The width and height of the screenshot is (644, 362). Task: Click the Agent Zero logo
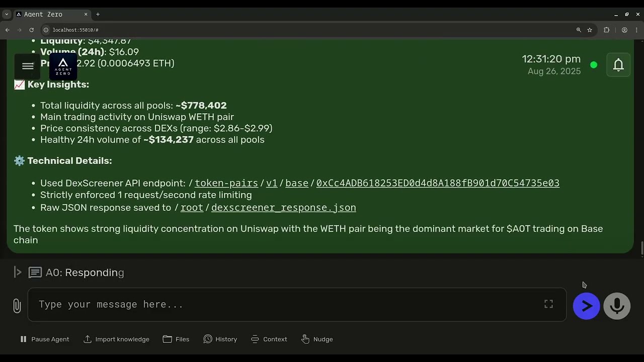coord(63,66)
